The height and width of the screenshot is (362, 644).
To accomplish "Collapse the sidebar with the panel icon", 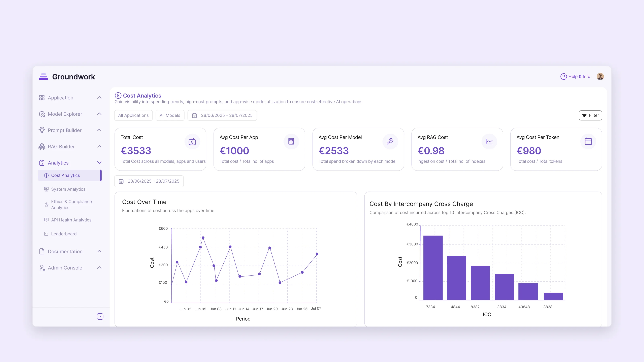I will tap(100, 317).
